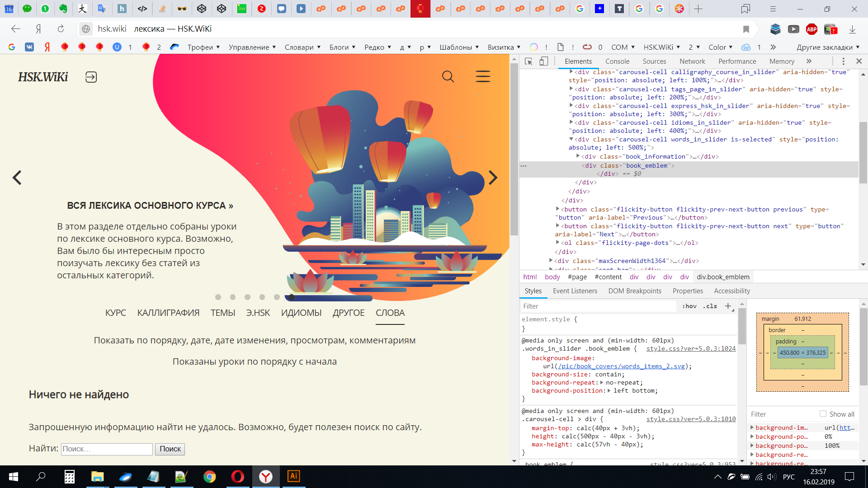Click the Styles pane vertical scrollbar thumb
Screen dimensions: 868x488
[742, 326]
